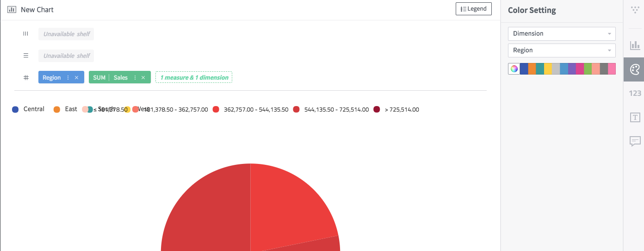Open the comment tooltip settings tab
This screenshot has height=251, width=644.
(635, 141)
